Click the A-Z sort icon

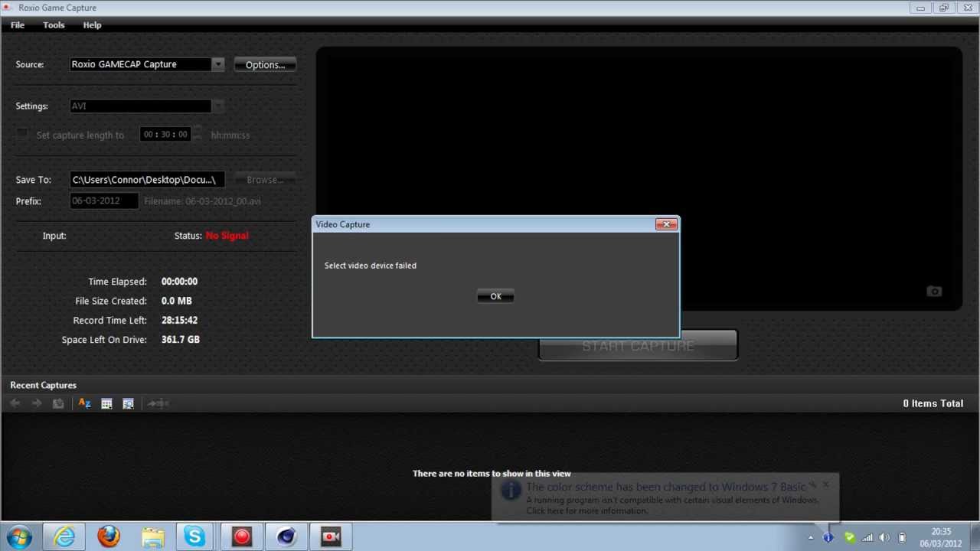84,403
